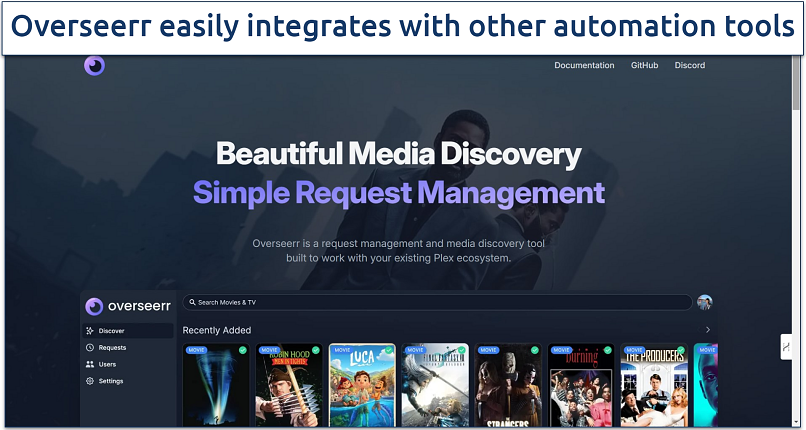Viewport: 806px width, 430px height.
Task: Click the Overseerr logo in top navigation
Action: [x=94, y=66]
